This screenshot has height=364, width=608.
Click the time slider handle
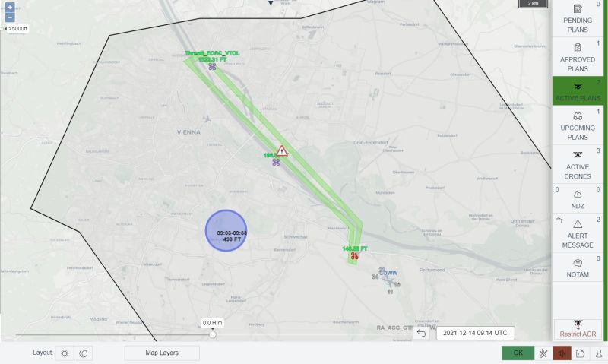tap(213, 334)
